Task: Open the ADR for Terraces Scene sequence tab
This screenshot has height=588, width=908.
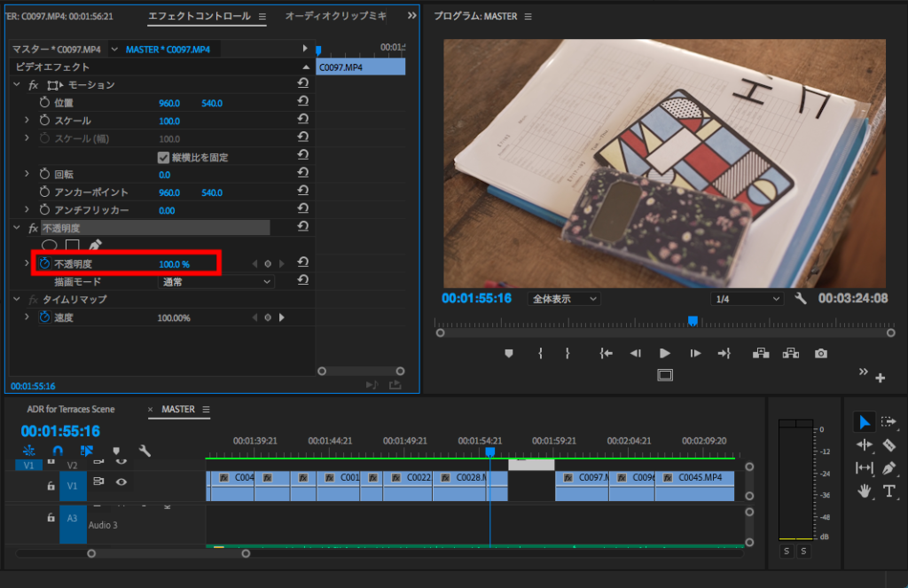Action: tap(71, 409)
